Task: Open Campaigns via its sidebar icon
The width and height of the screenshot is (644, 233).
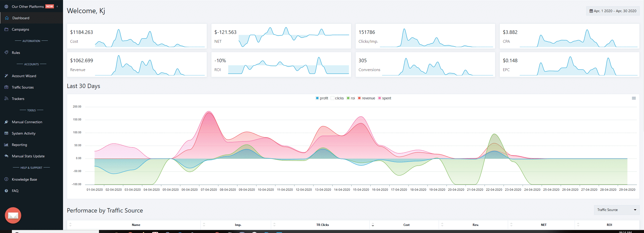Action: point(6,29)
